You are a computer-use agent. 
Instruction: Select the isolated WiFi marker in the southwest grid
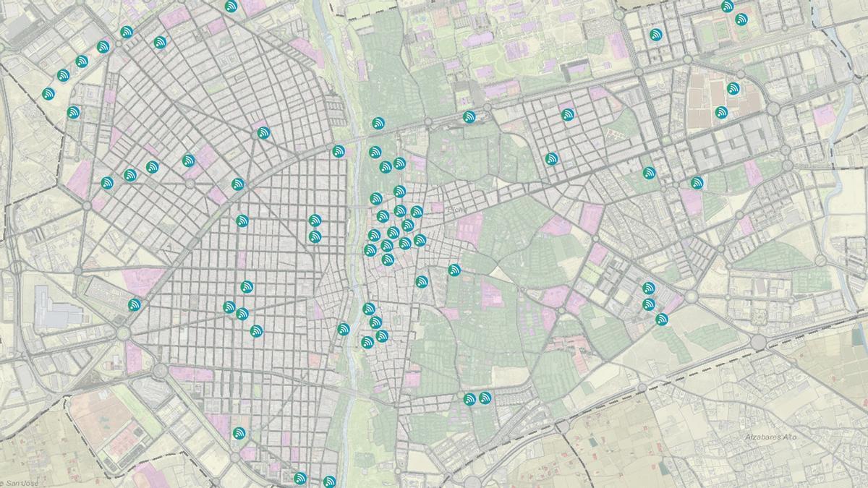point(239,434)
